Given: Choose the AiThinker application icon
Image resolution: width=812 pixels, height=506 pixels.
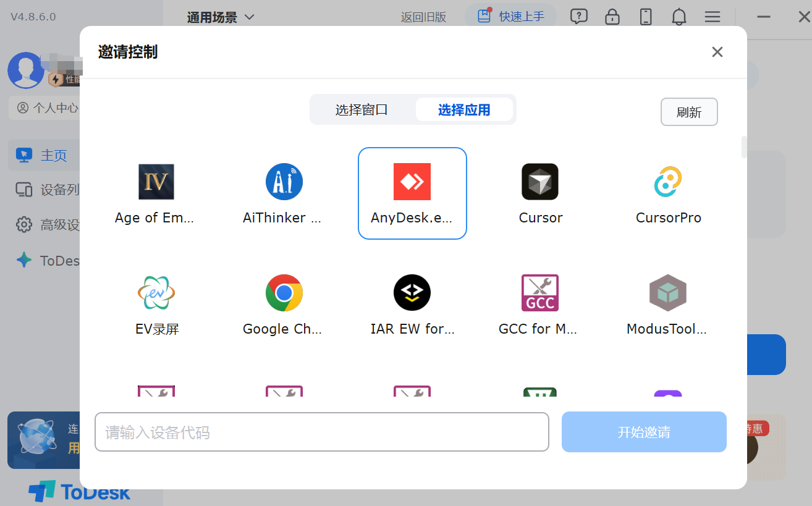Looking at the screenshot, I should pos(284,182).
